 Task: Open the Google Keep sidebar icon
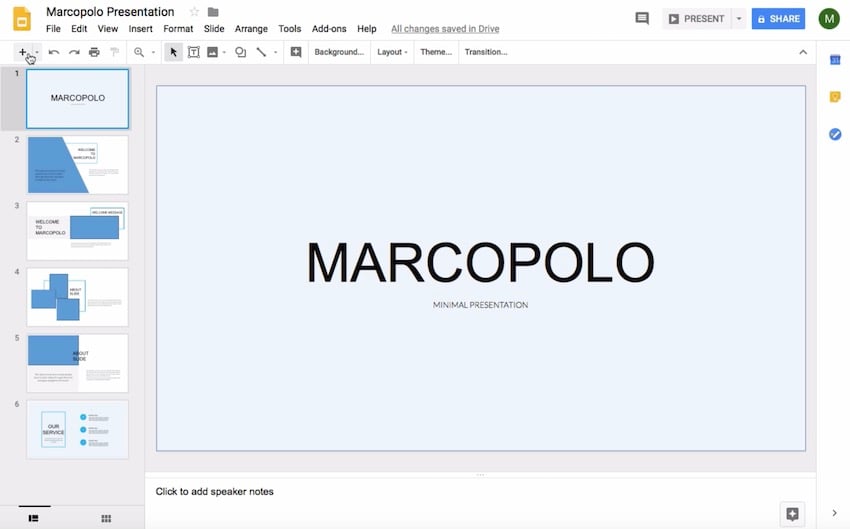point(834,97)
